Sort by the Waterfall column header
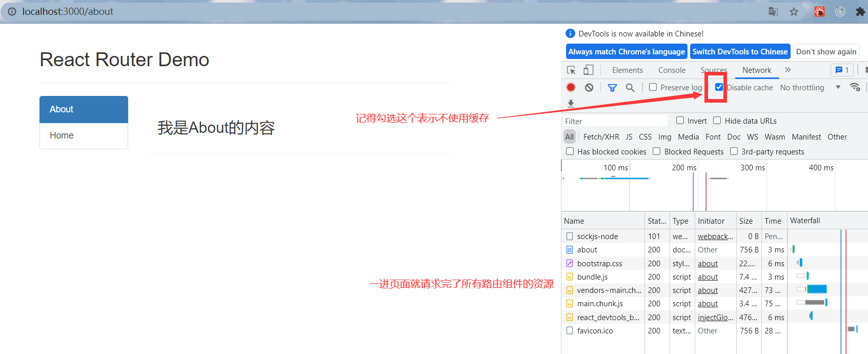868x354 pixels. coord(827,221)
